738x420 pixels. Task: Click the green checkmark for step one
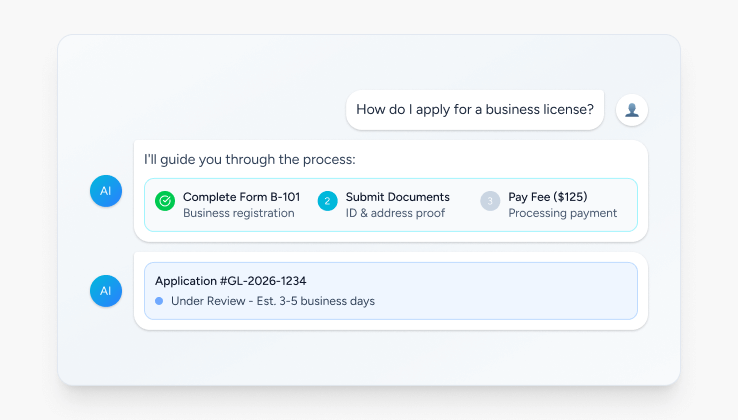pos(165,201)
